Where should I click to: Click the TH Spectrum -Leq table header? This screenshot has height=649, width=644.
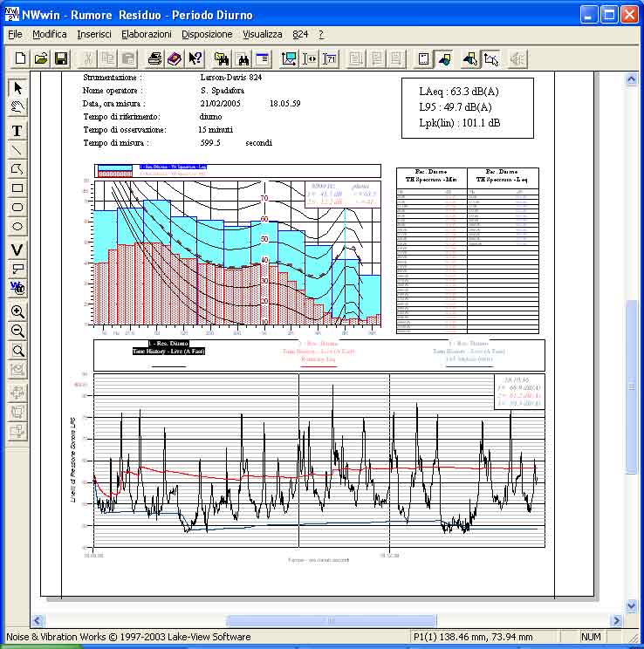(x=502, y=180)
